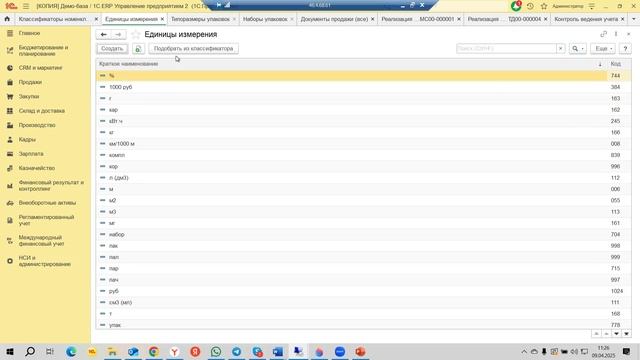
Task: Open service settings icon next to Администратор
Action: [x=591, y=6]
